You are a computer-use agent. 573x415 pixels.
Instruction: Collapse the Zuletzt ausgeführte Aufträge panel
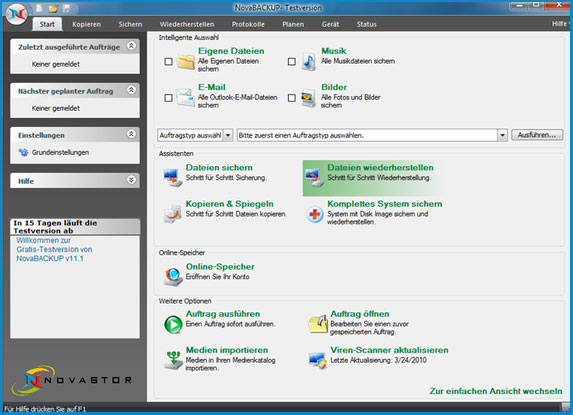coord(131,46)
